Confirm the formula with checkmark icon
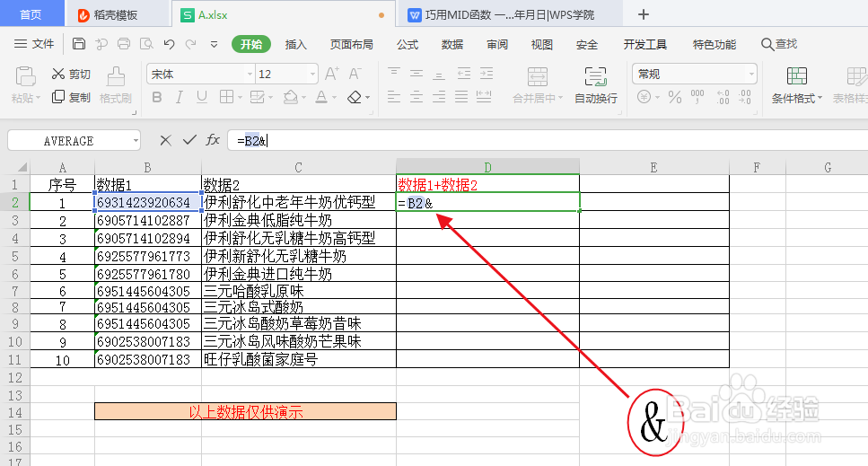868x466 pixels. [x=189, y=140]
